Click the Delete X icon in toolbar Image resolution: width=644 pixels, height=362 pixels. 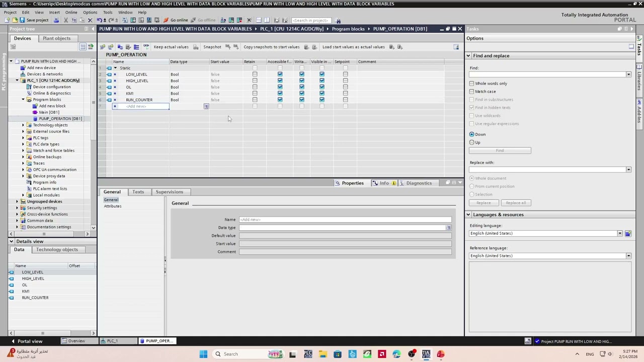tap(90, 20)
